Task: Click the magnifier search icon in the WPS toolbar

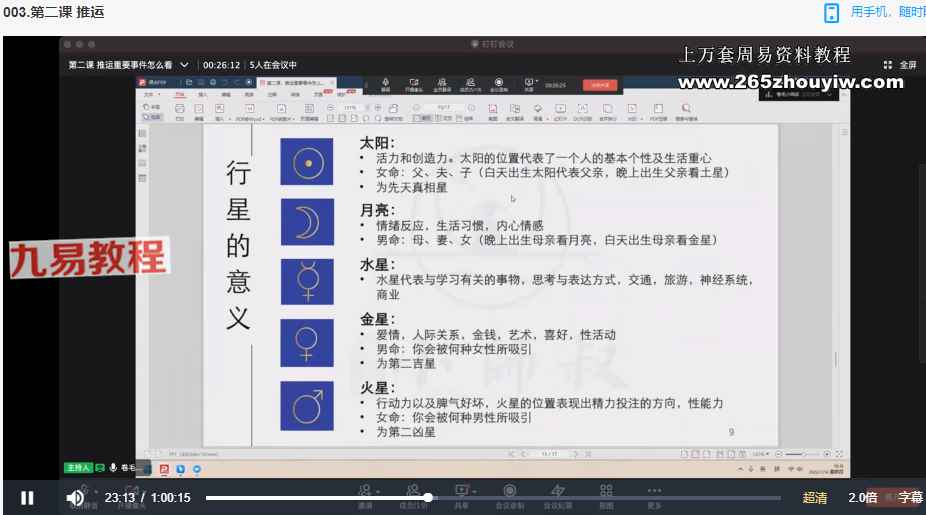Action: (x=686, y=109)
